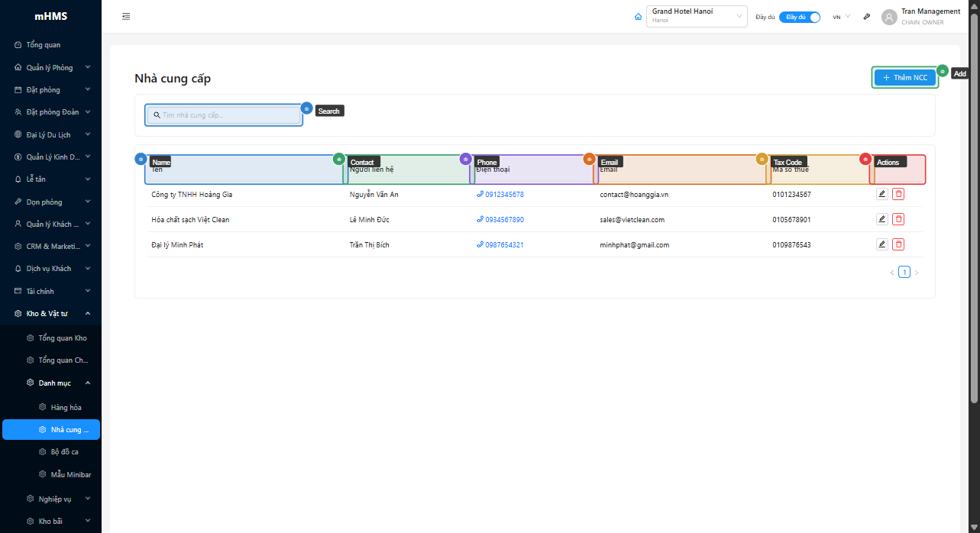980x533 pixels.
Task: Open Hàng hóa in the sidebar
Action: pyautogui.click(x=66, y=407)
